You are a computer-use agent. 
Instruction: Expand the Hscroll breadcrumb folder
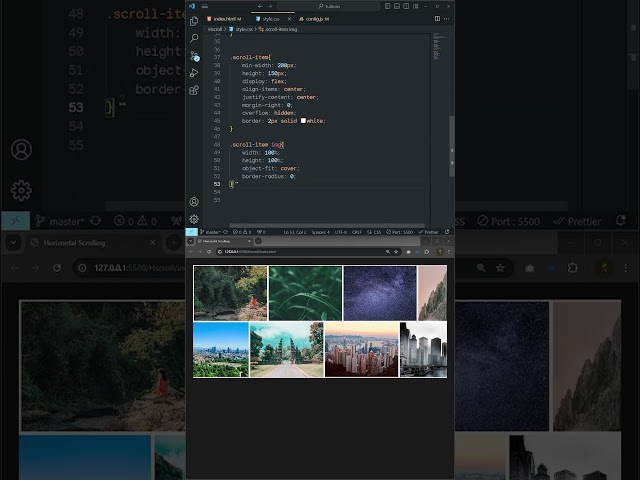pos(215,29)
